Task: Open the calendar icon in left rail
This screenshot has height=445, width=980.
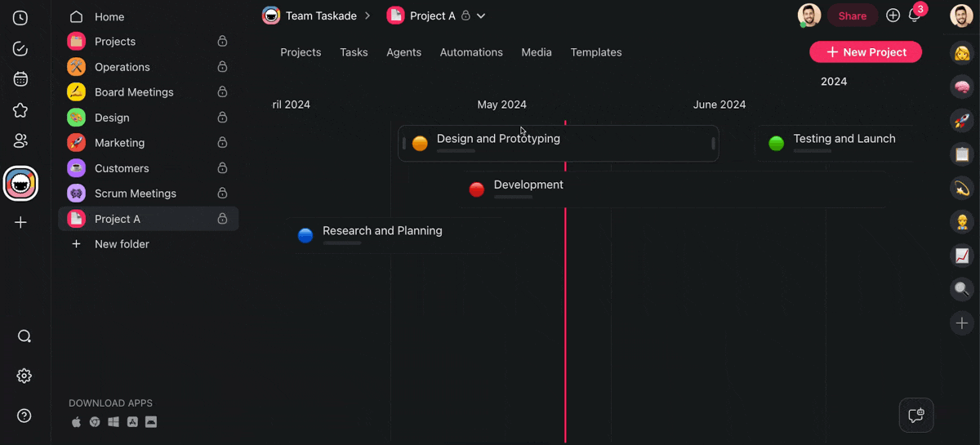Action: tap(20, 79)
